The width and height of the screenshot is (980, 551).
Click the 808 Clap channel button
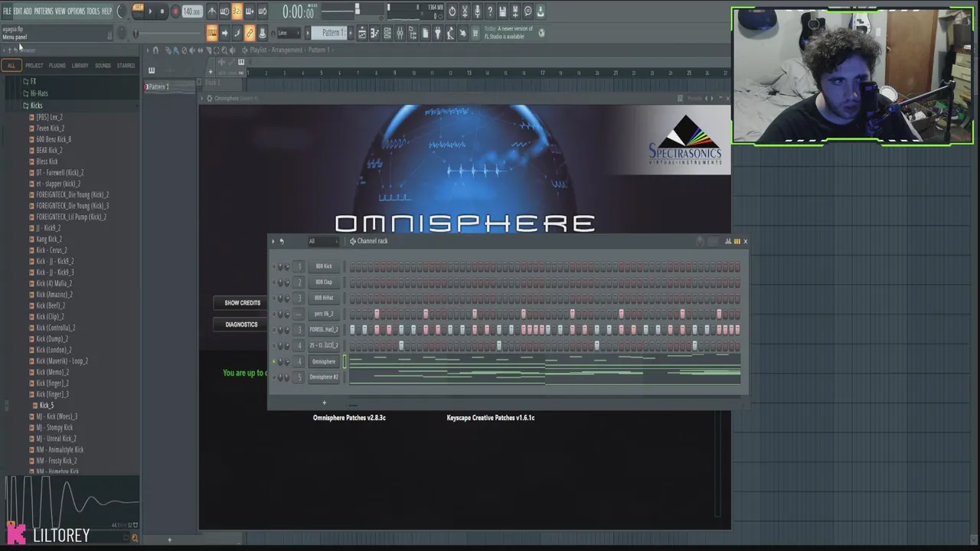tap(324, 282)
